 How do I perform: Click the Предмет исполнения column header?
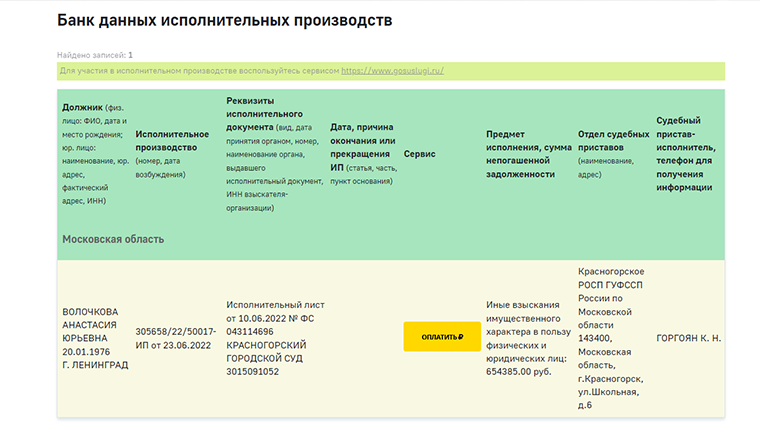click(529, 154)
